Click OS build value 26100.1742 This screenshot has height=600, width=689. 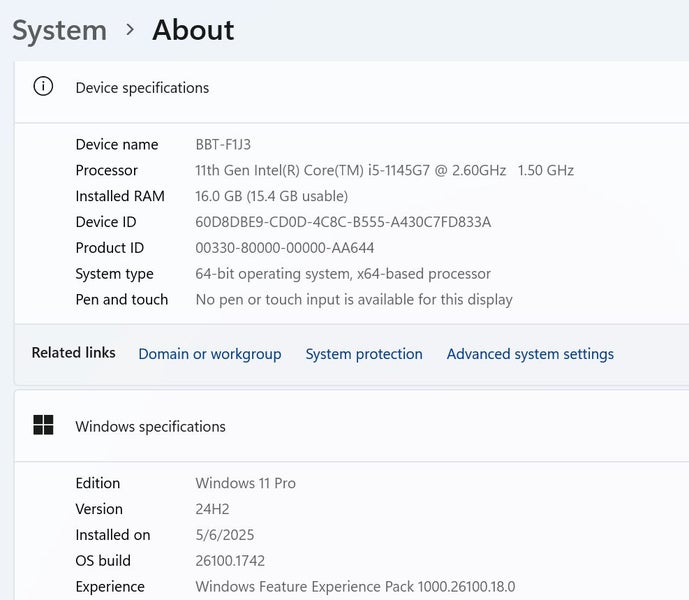click(x=230, y=561)
